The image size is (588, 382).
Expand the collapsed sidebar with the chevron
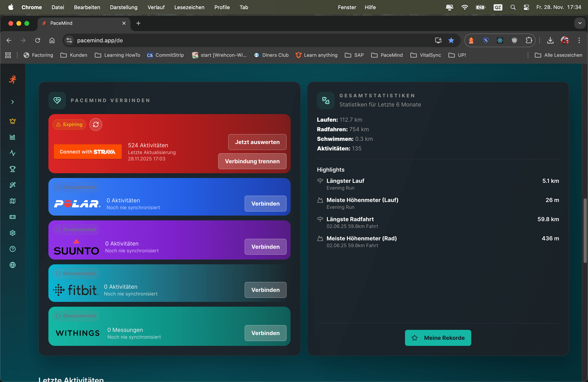point(13,102)
